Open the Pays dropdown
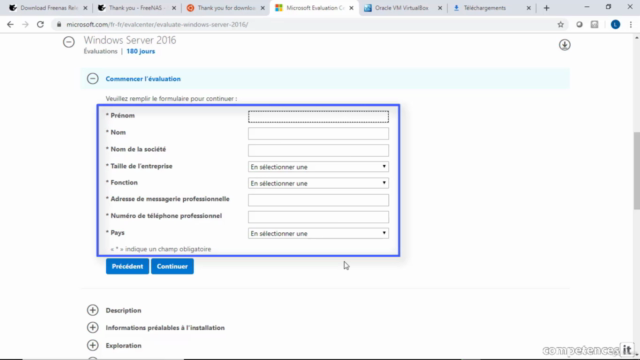640x360 pixels. click(x=318, y=233)
